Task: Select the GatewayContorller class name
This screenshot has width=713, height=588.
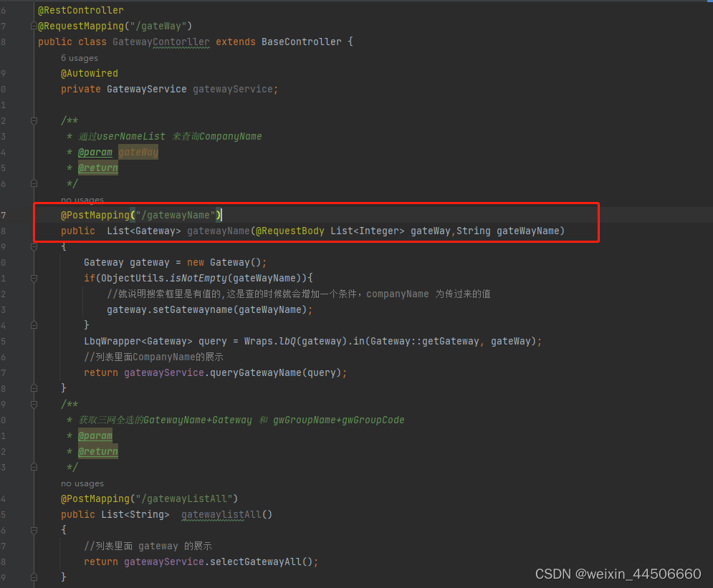Action: tap(161, 42)
